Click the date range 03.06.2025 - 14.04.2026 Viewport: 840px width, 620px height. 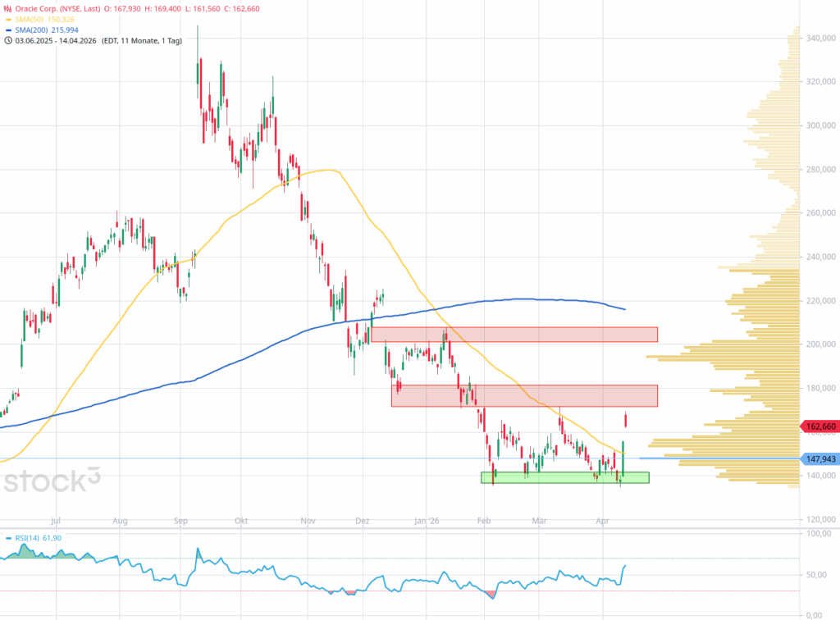click(59, 39)
